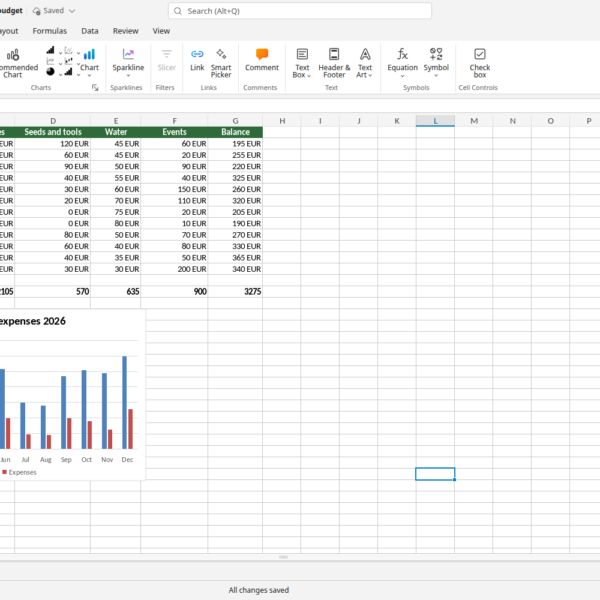Select the Water total cell 635
600x600 pixels.
click(116, 292)
